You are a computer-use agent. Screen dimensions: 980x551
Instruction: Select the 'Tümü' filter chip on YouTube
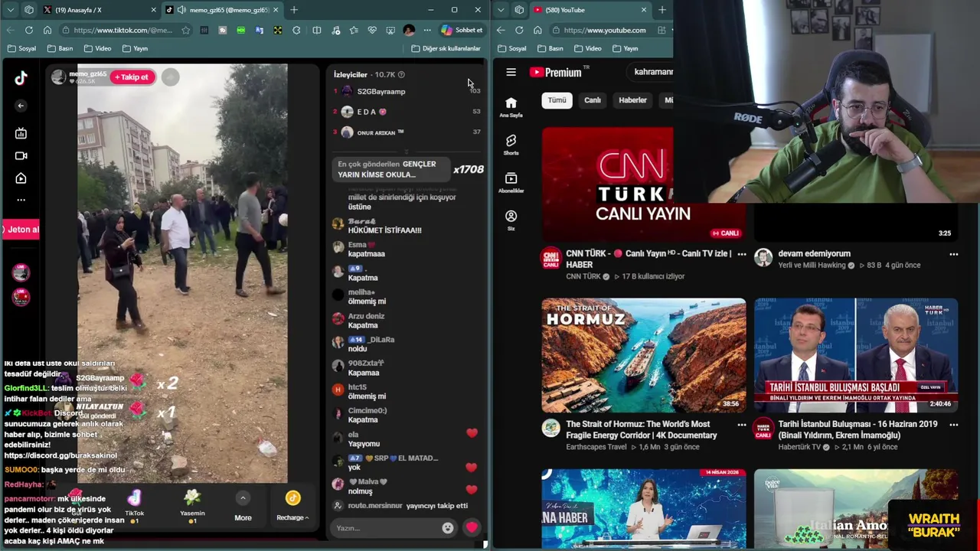click(557, 100)
